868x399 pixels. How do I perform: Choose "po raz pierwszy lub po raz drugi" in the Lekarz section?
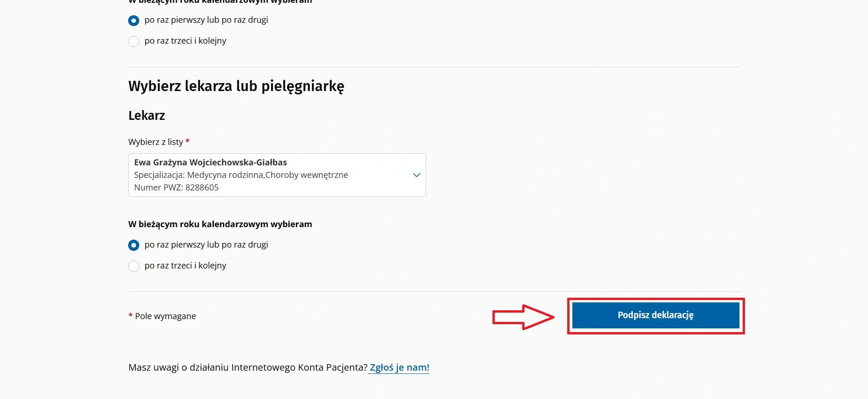(134, 245)
